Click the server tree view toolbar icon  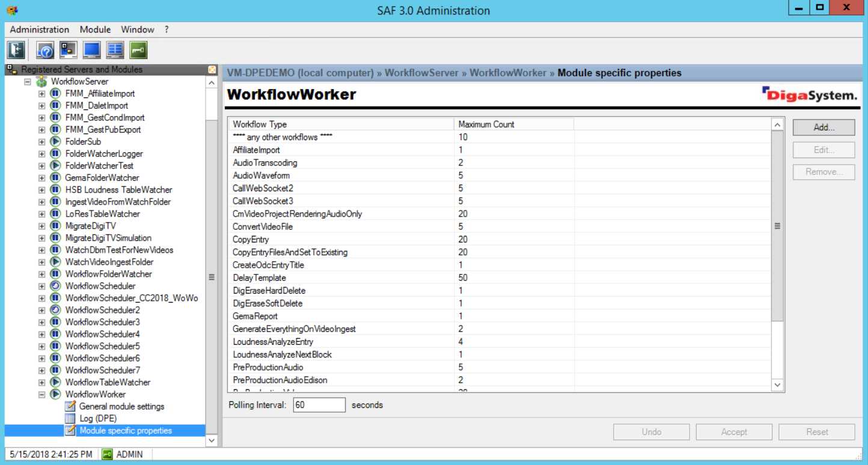click(x=69, y=49)
